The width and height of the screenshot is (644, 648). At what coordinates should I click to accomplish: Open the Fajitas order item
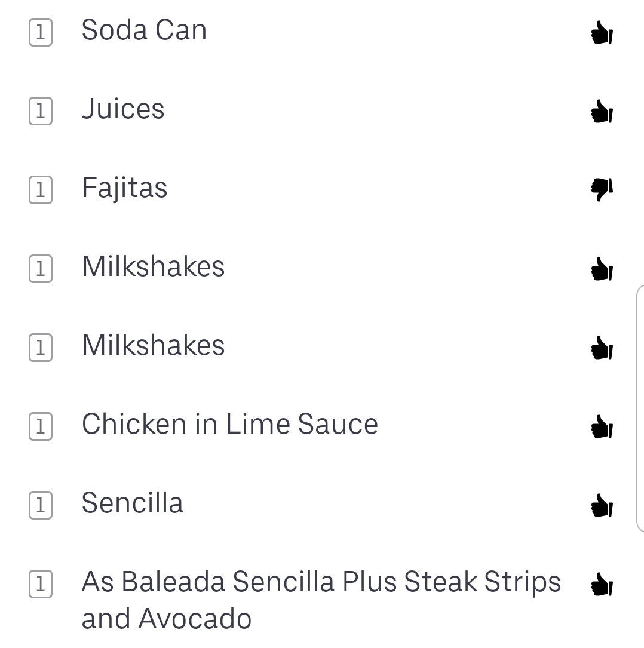pyautogui.click(x=124, y=188)
